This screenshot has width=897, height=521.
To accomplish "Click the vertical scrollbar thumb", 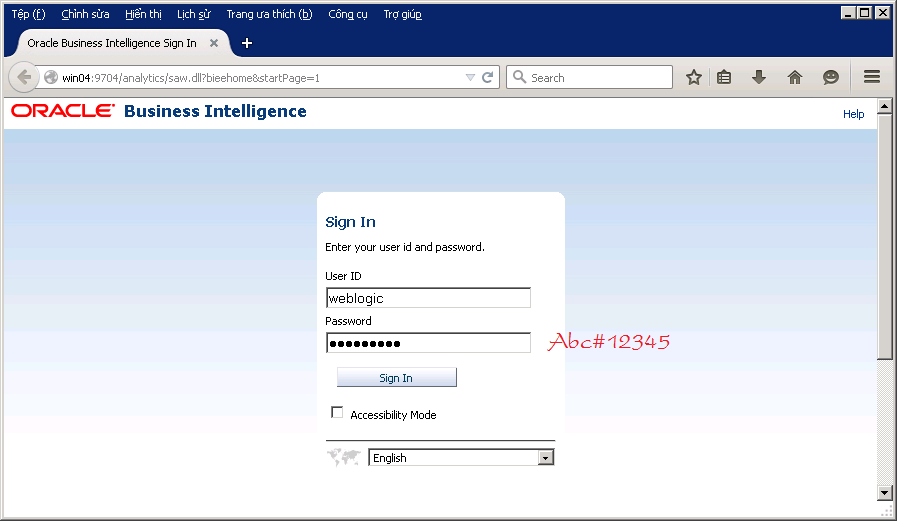I will (x=884, y=237).
